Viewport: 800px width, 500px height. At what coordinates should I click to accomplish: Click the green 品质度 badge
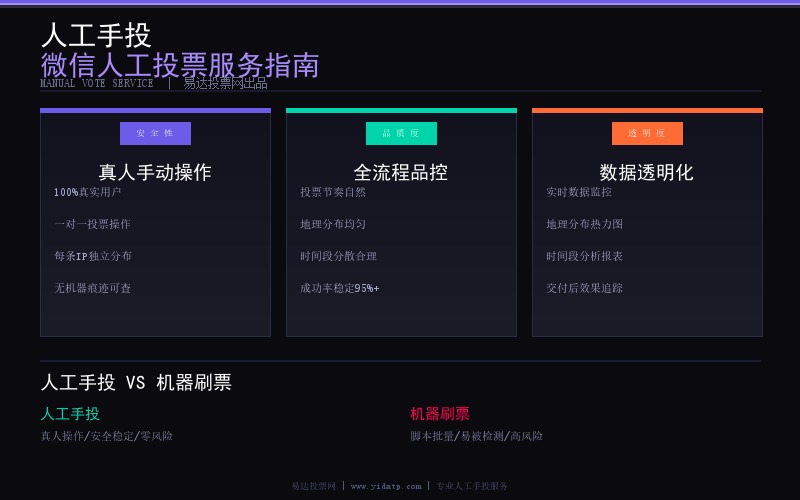click(401, 133)
